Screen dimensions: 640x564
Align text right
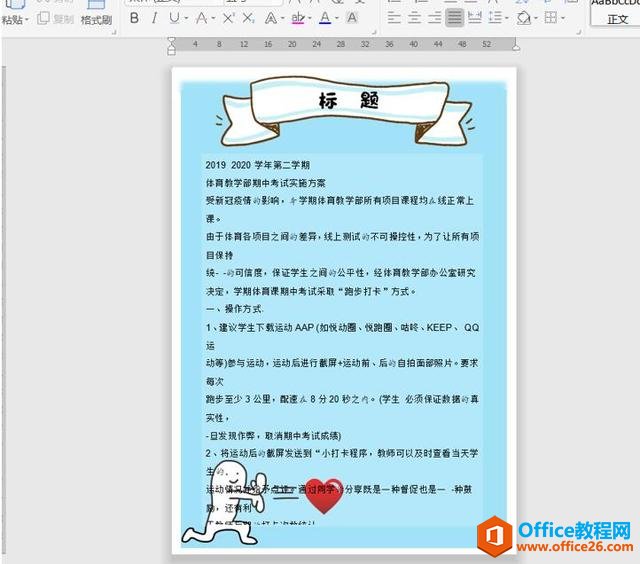pyautogui.click(x=434, y=18)
